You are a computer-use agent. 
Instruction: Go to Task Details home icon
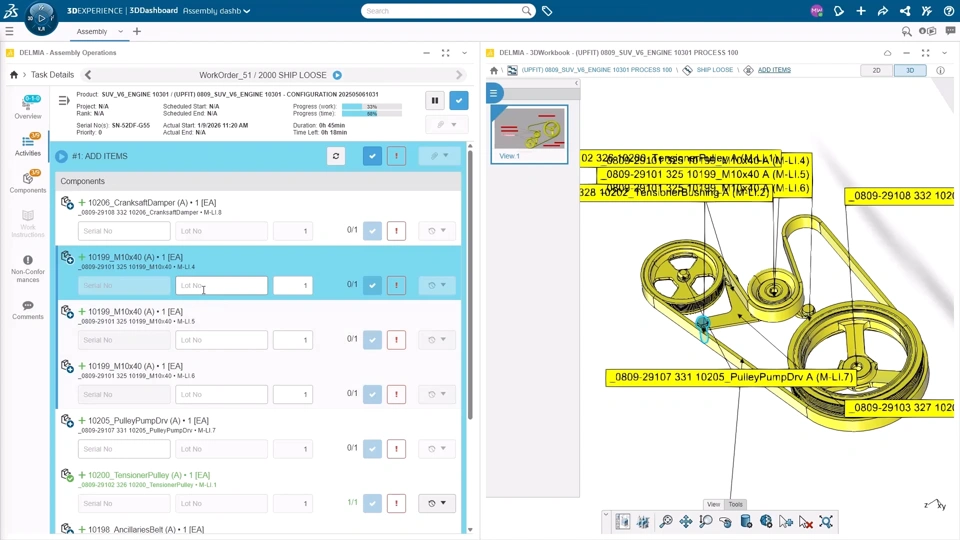pyautogui.click(x=13, y=75)
